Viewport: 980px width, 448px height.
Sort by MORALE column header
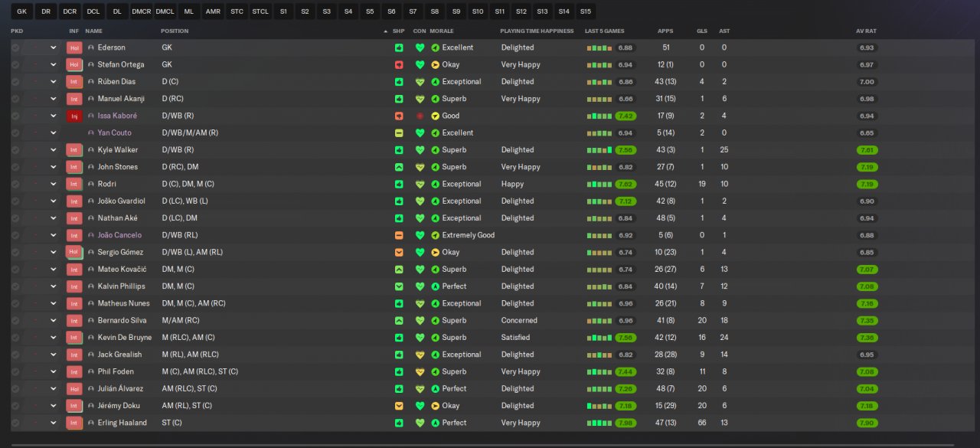442,31
